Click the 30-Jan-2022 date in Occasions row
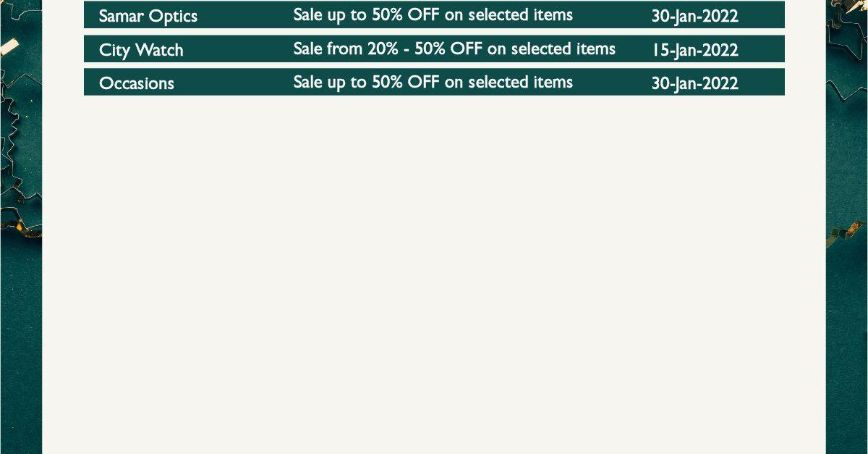The width and height of the screenshot is (868, 454). pos(694,83)
